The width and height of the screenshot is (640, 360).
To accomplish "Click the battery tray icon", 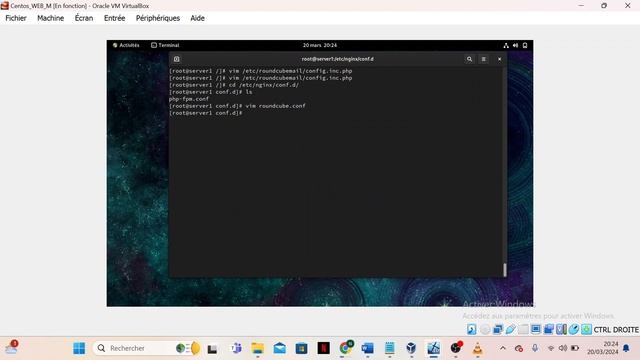I will click(x=575, y=348).
